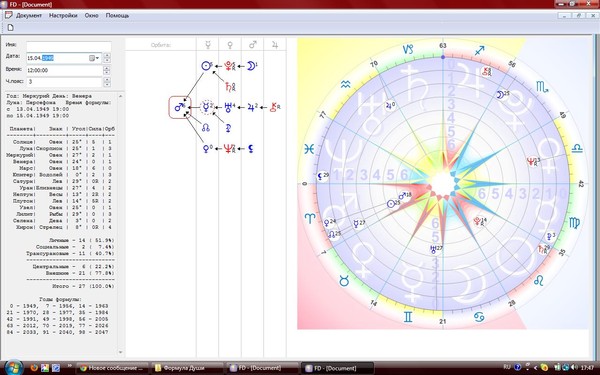Open the Помощь menu
Image resolution: width=600 pixels, height=375 pixels.
(117, 16)
